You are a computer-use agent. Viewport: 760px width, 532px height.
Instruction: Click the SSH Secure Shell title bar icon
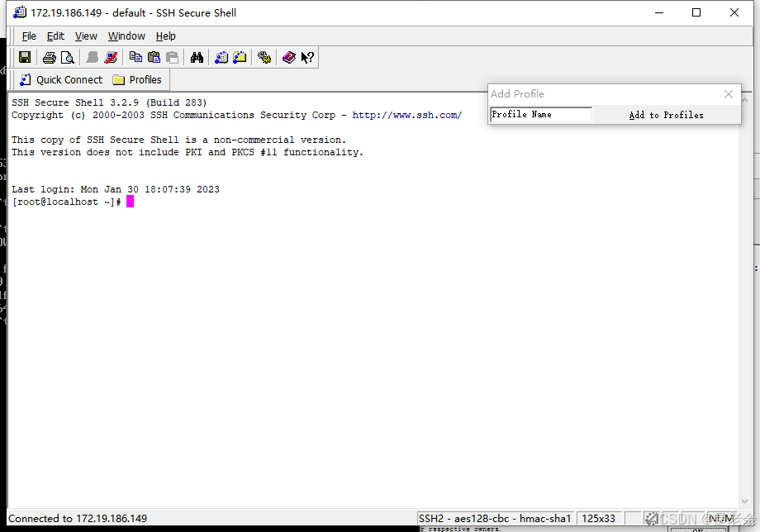click(20, 12)
